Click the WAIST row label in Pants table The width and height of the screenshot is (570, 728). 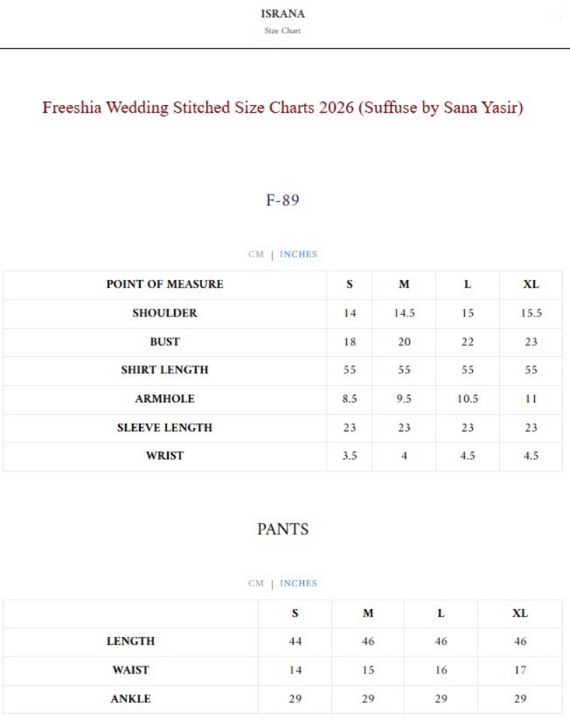click(x=130, y=670)
